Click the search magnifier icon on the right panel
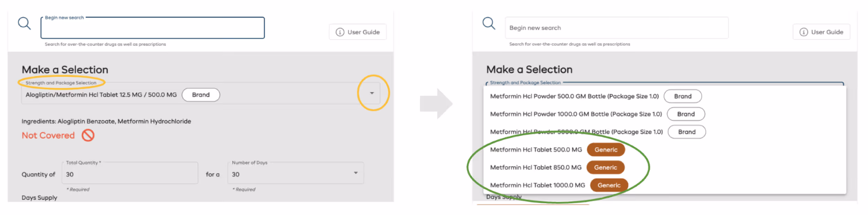This screenshot has width=868, height=215. [x=488, y=23]
